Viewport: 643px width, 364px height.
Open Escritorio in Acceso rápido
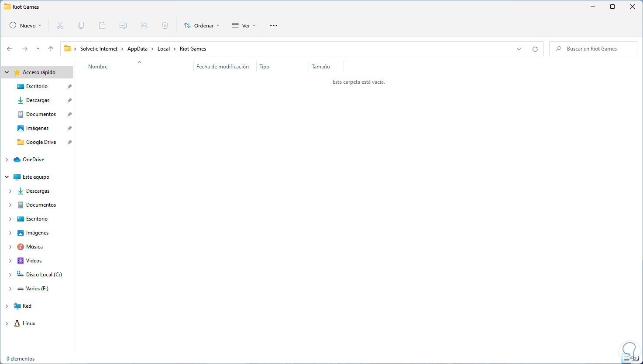[38, 86]
